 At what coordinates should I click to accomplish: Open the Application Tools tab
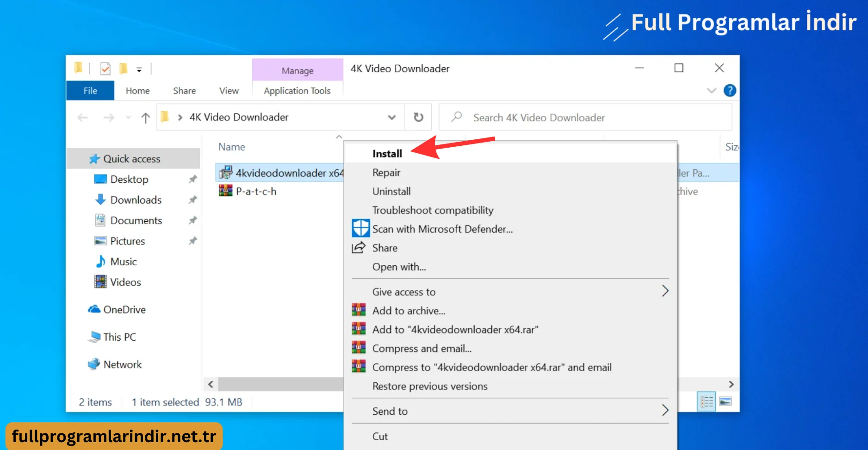[x=297, y=91]
